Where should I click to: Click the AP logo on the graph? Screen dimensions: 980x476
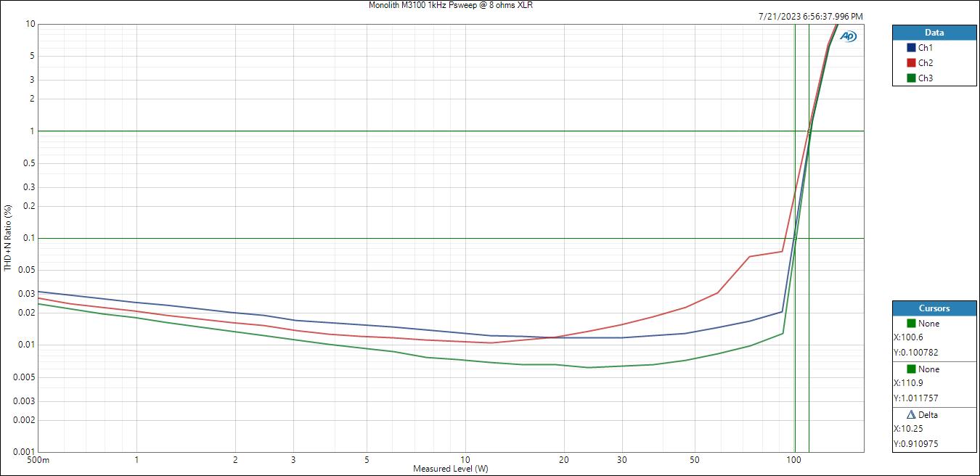point(848,36)
